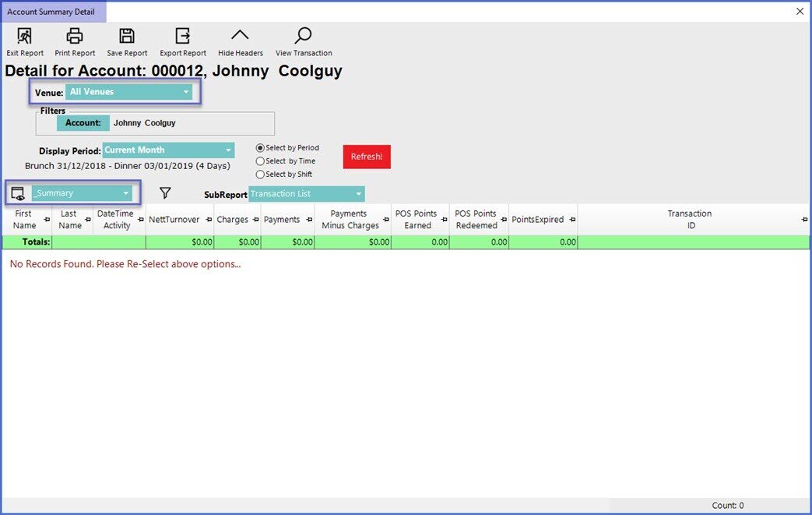Click the Export Report icon
Image resolution: width=812 pixels, height=515 pixels.
(183, 37)
